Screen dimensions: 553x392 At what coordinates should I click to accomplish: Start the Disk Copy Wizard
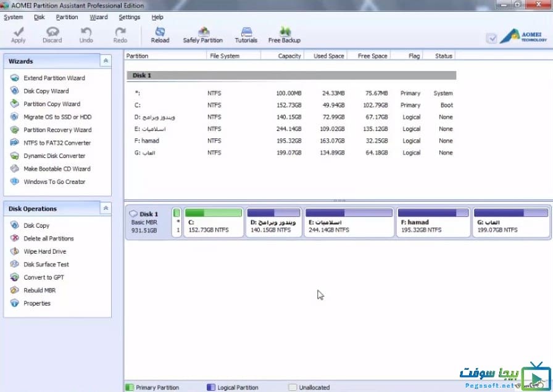click(46, 91)
